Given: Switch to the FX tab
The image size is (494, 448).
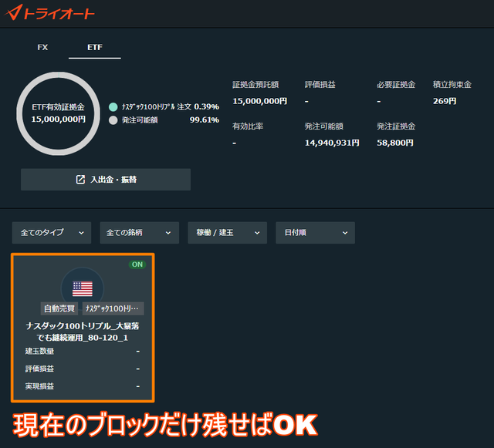Looking at the screenshot, I should [42, 47].
